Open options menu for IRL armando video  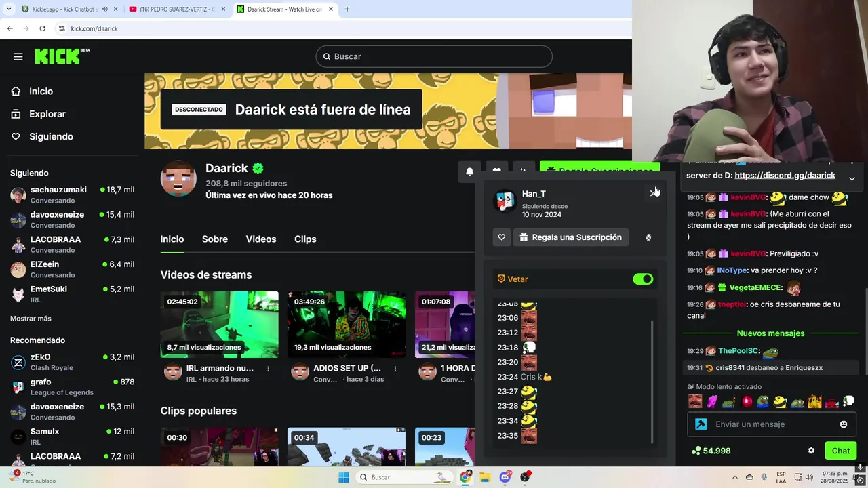269,369
